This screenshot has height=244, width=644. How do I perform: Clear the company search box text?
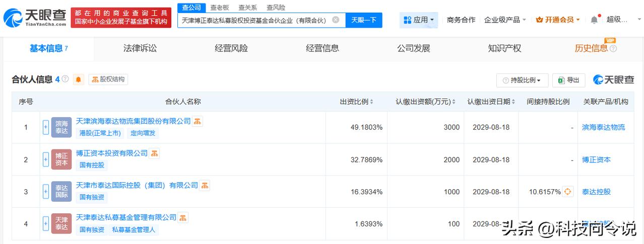click(336, 20)
